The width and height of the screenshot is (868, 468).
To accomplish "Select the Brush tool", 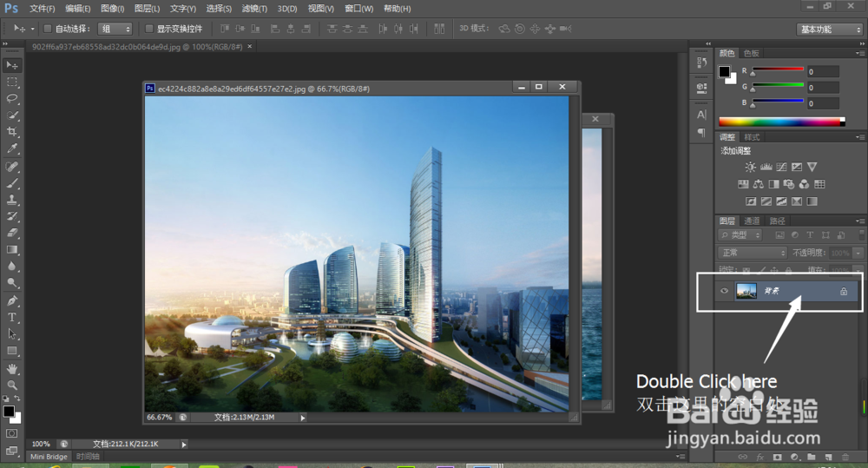I will [11, 183].
